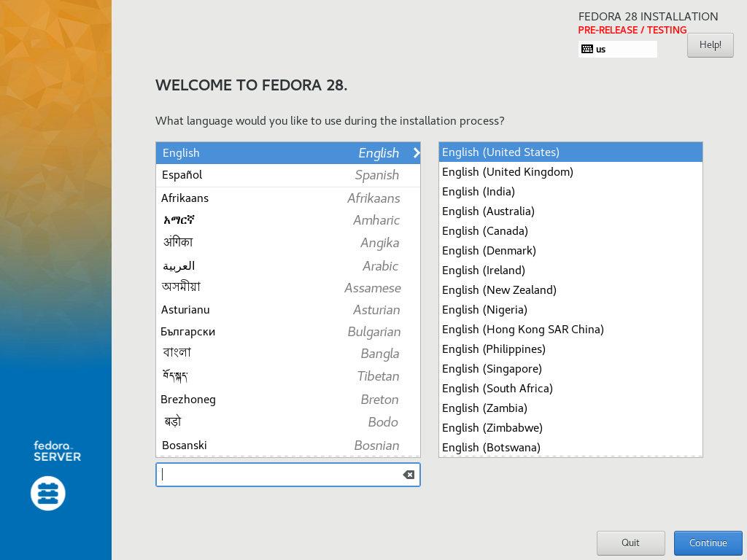Viewport: 747px width, 560px height.
Task: Click the arrow chevron on English row
Action: 417,153
